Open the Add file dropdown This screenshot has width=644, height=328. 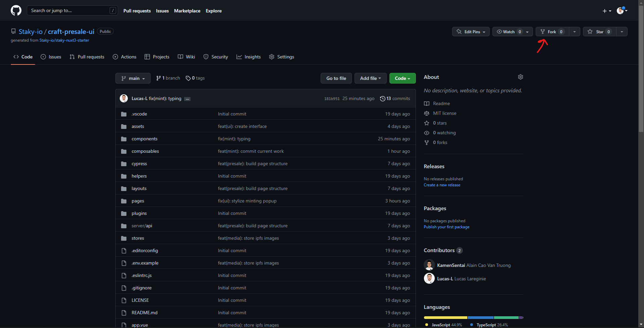tap(370, 78)
